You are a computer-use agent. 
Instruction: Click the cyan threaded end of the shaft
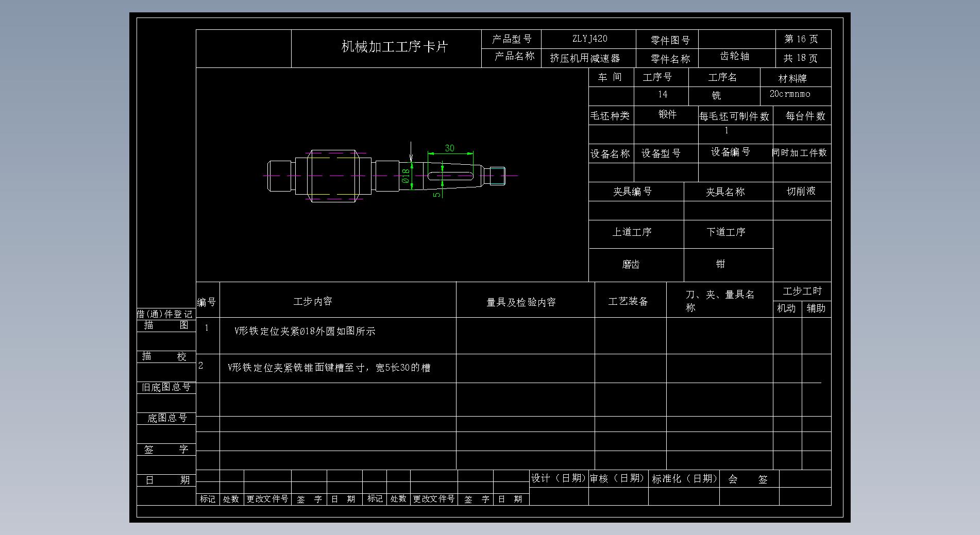tap(498, 176)
